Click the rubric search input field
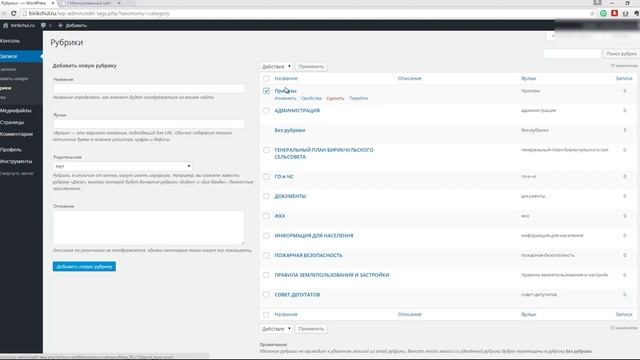The height and width of the screenshot is (360, 640). (572, 54)
